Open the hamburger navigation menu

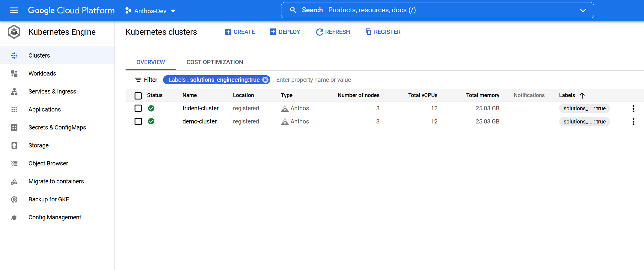[x=14, y=10]
